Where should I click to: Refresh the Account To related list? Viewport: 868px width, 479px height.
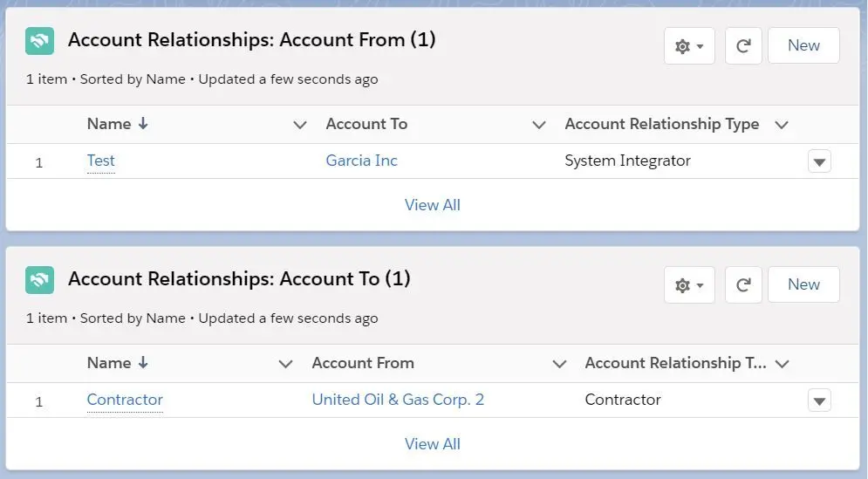click(743, 284)
